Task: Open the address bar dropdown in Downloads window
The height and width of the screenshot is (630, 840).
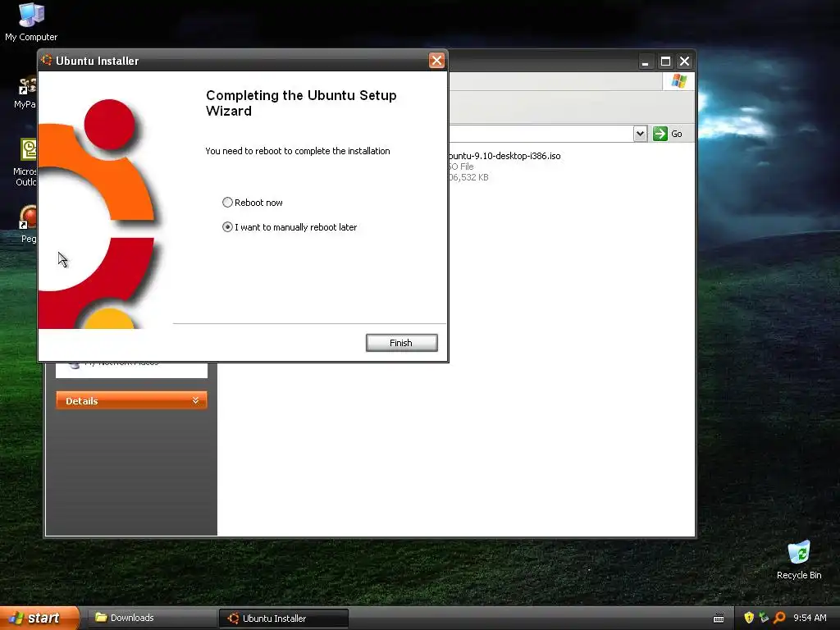Action: [640, 134]
